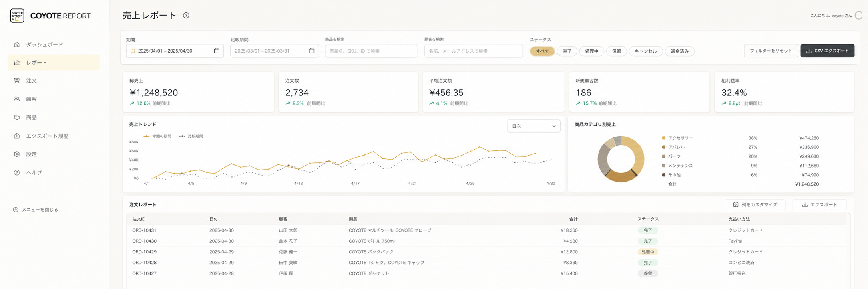Click the ¥474,280 アクセサリー value
This screenshot has width=868, height=289.
tap(809, 138)
